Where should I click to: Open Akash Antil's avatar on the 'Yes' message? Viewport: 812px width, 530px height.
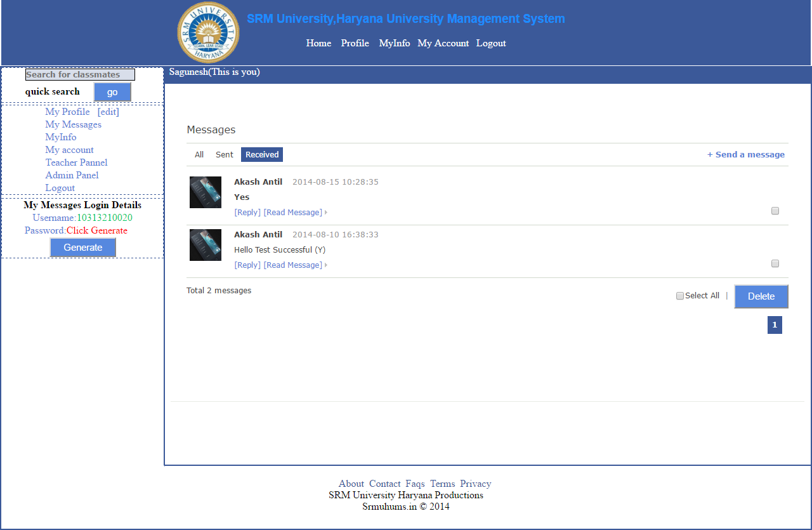(206, 192)
